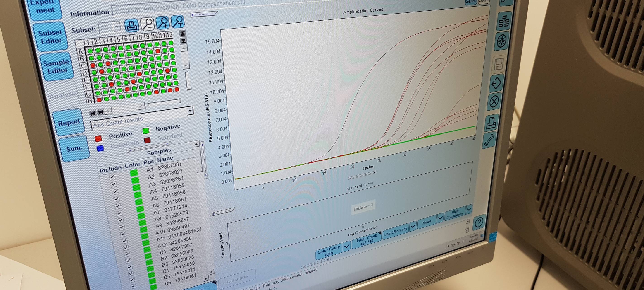Select plate column header 12

tap(169, 35)
